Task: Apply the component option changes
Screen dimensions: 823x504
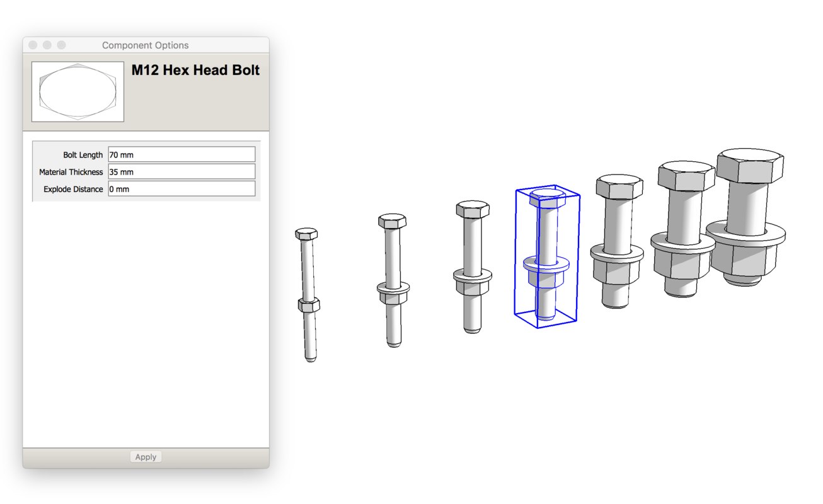Action: tap(146, 456)
